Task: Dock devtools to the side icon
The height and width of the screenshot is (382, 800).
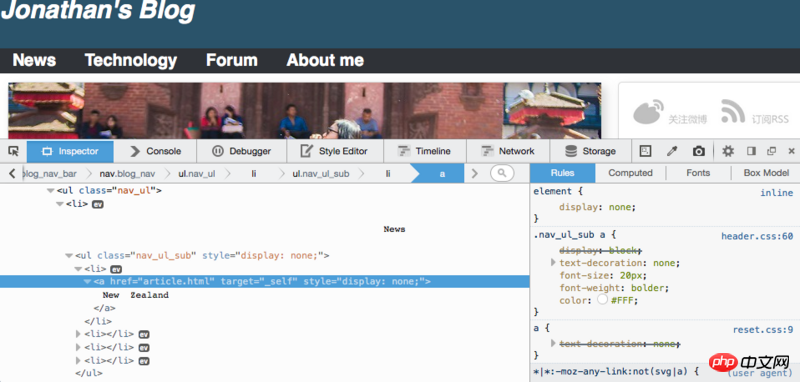Action: click(x=751, y=151)
